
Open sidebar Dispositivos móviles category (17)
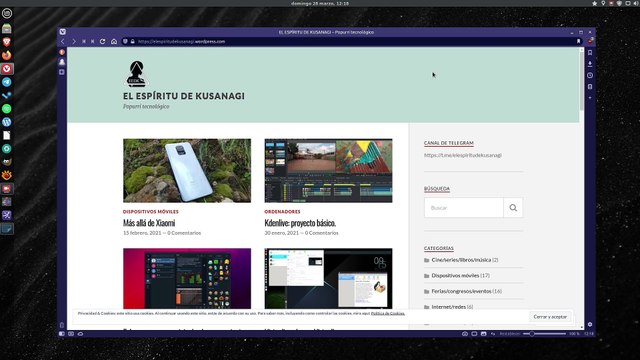click(455, 276)
